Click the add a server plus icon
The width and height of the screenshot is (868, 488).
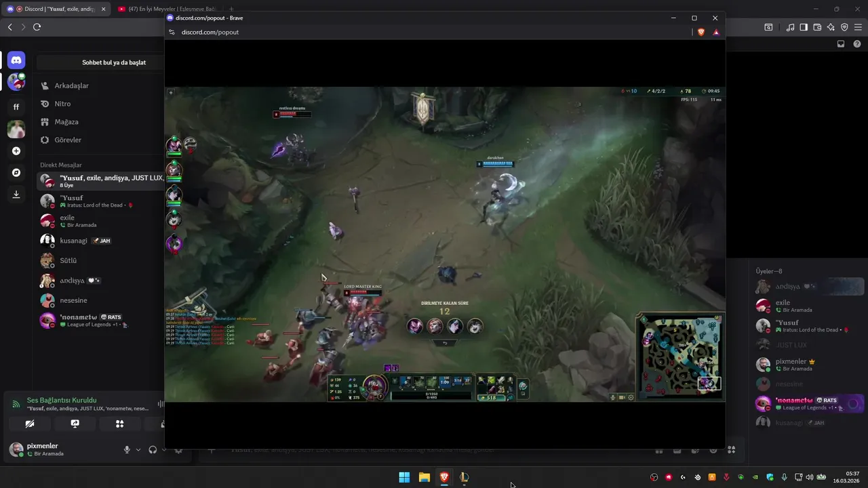[16, 151]
